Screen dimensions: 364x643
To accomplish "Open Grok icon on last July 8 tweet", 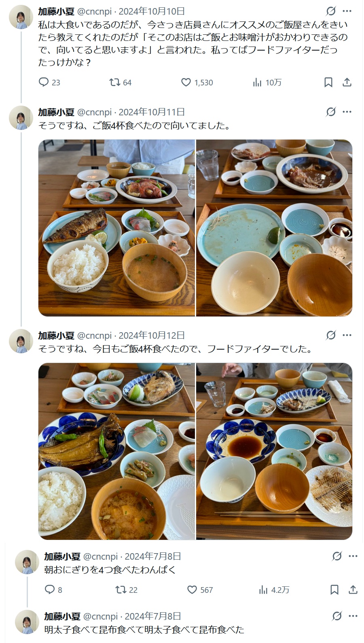I will (337, 616).
